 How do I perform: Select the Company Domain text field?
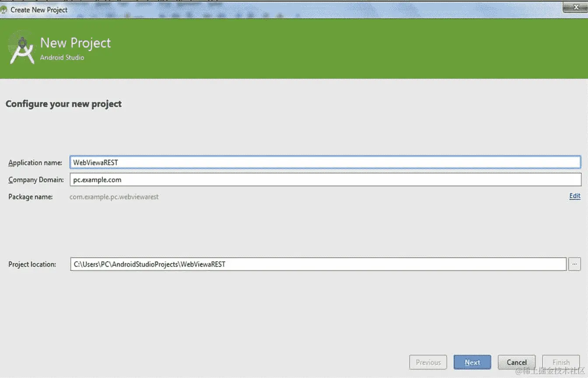pyautogui.click(x=306, y=179)
